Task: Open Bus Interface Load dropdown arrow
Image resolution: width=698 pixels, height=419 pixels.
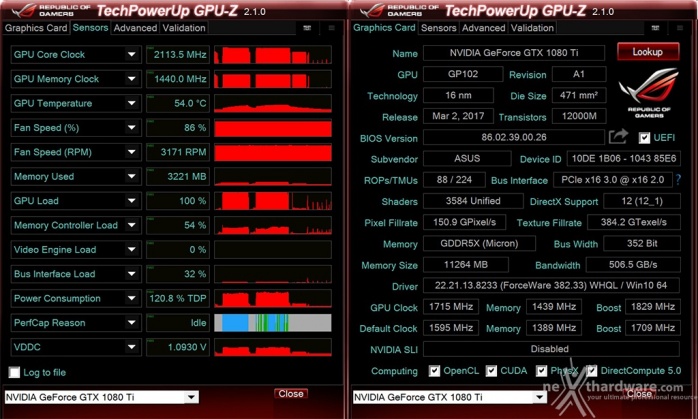Action: (x=132, y=274)
